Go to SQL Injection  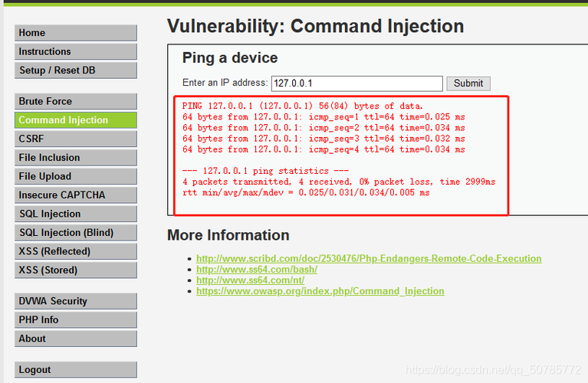[x=76, y=214]
